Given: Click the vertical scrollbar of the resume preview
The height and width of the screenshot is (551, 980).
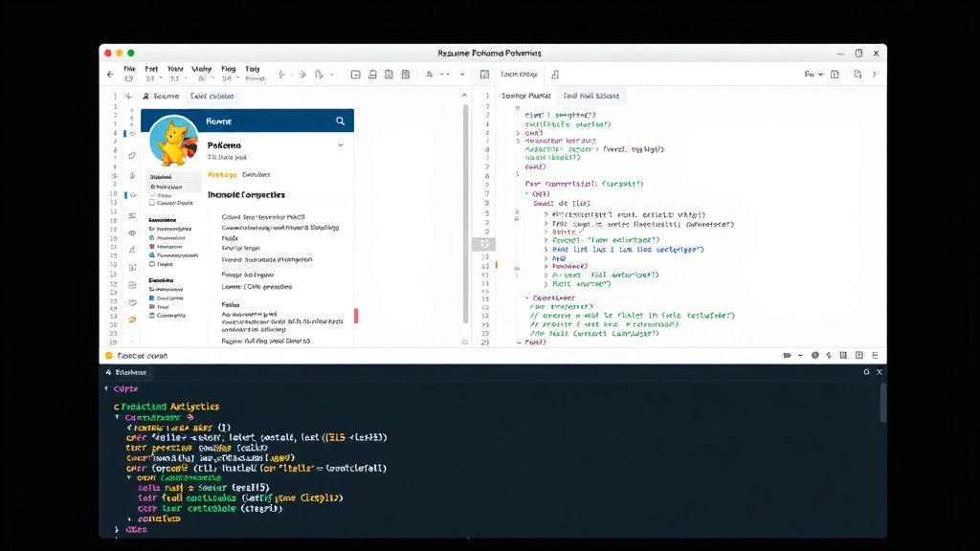Looking at the screenshot, I should point(466,213).
